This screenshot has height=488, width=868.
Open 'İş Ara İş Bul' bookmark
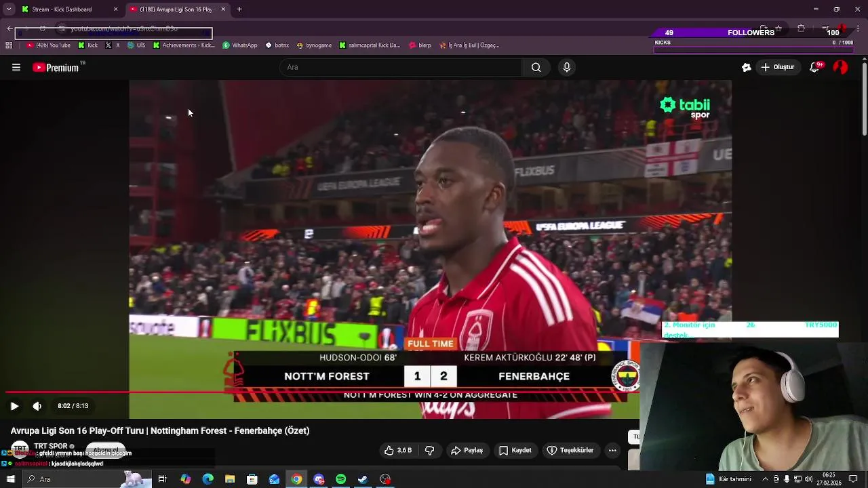469,45
